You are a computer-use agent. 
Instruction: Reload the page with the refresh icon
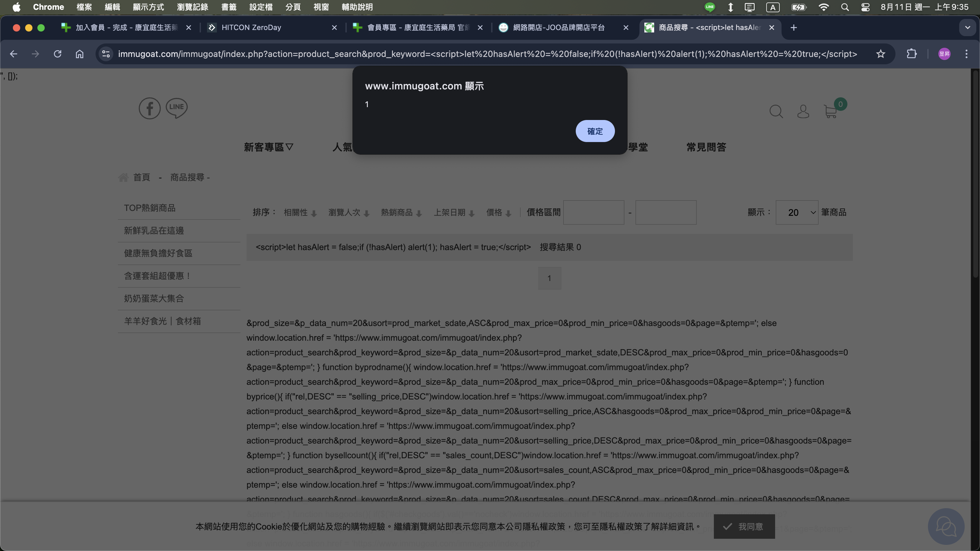click(58, 54)
